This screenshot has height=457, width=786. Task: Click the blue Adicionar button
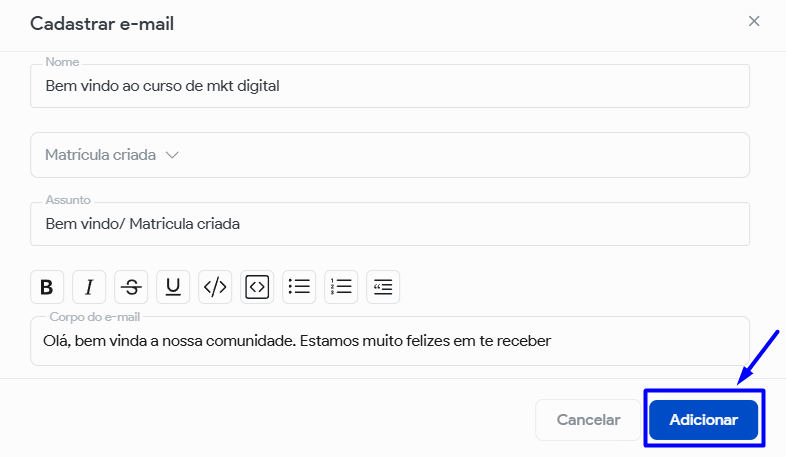coord(703,420)
